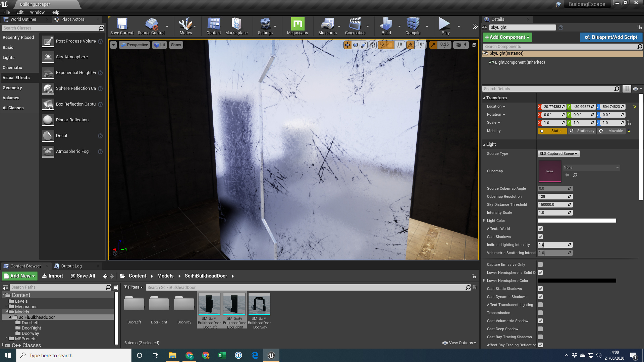Set SkyLight Mobility to Movable

[x=614, y=131]
